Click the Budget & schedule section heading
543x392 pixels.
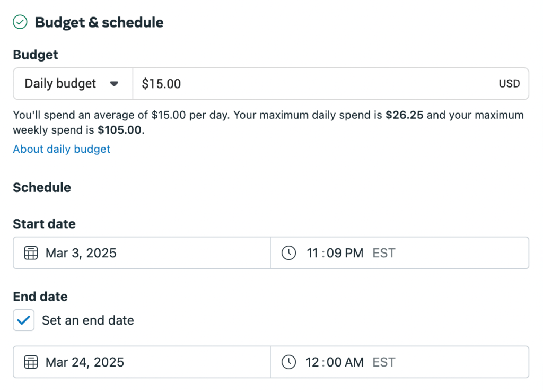click(x=99, y=22)
